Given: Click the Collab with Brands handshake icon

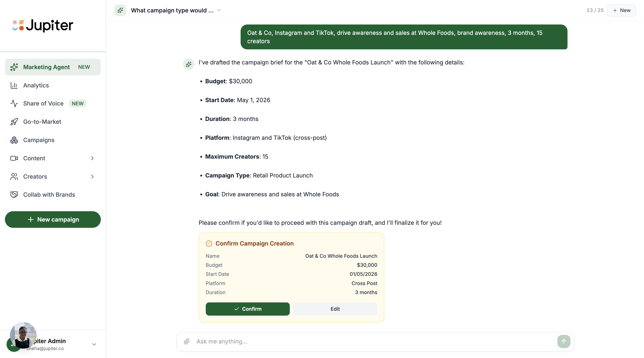Looking at the screenshot, I should pyautogui.click(x=14, y=195).
